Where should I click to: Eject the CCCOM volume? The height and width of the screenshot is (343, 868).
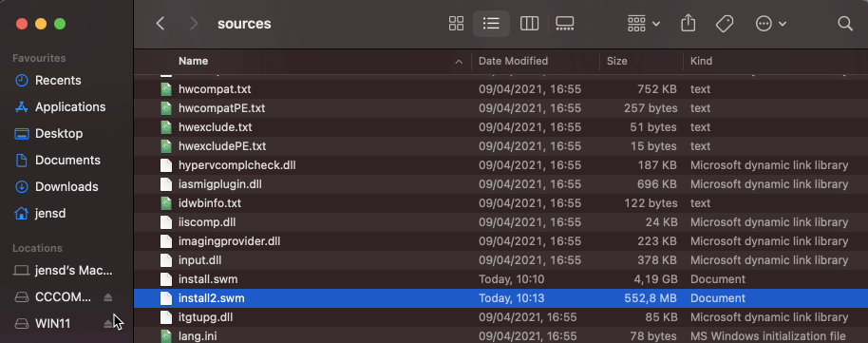coord(108,297)
